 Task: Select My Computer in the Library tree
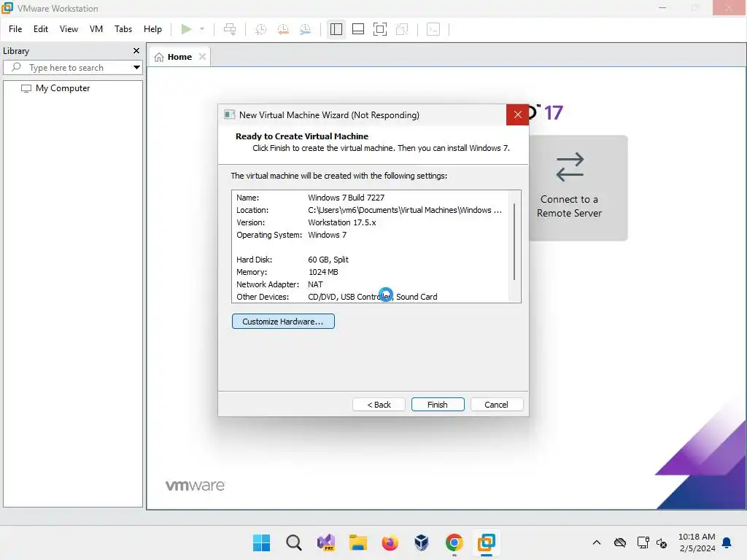pos(63,88)
